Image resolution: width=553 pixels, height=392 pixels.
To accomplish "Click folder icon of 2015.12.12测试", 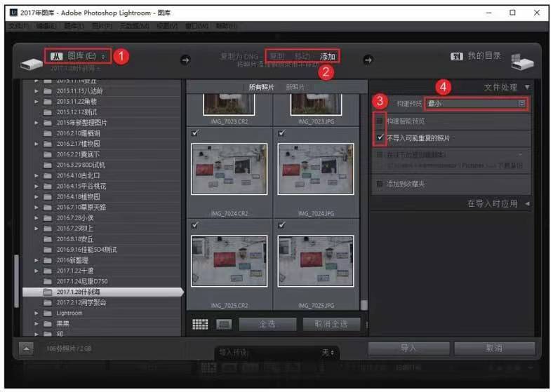I will point(48,112).
